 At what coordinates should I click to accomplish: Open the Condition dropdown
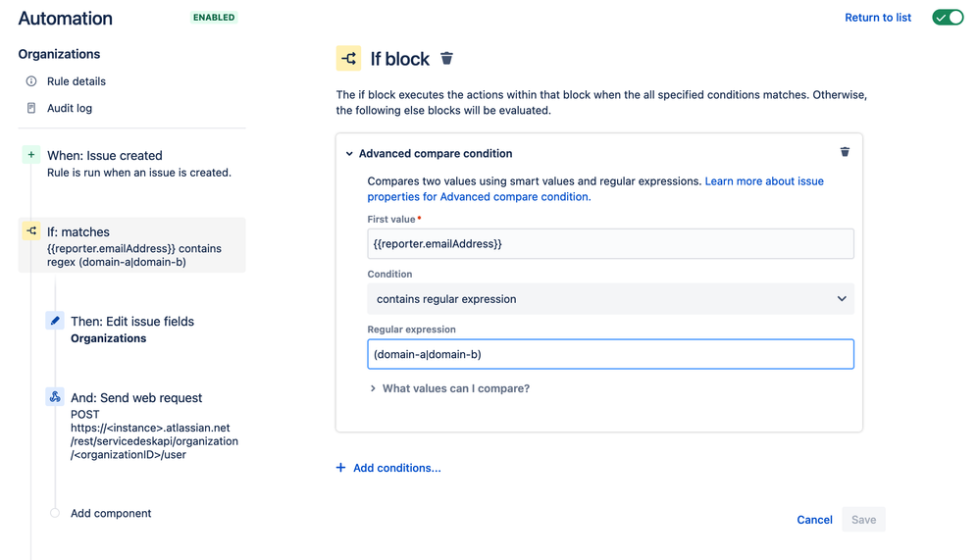(610, 299)
